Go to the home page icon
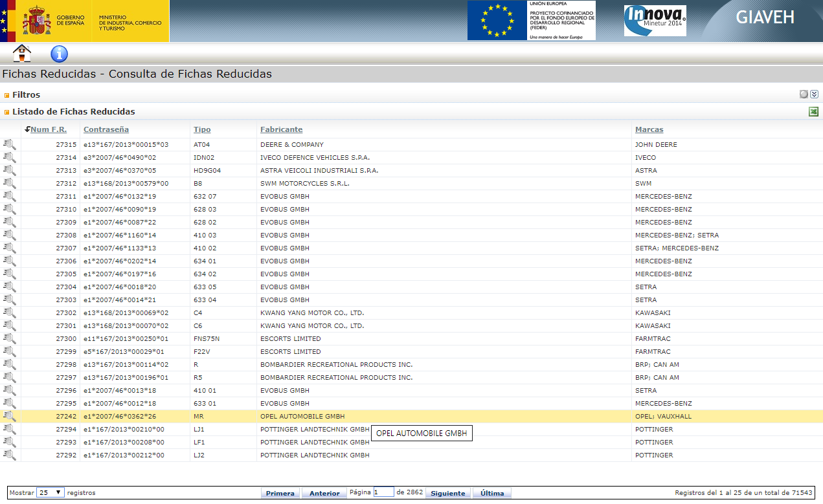Image resolution: width=823 pixels, height=504 pixels. [22, 54]
